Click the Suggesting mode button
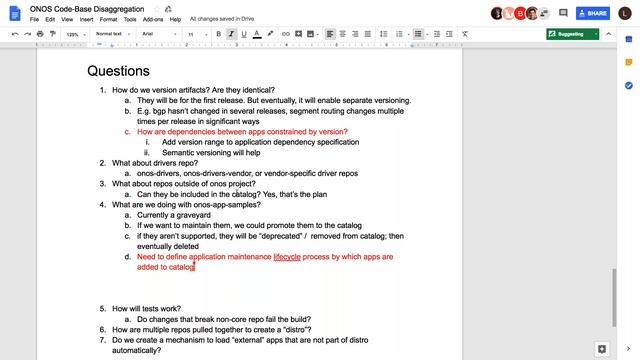This screenshot has height=360, width=640. click(x=569, y=34)
